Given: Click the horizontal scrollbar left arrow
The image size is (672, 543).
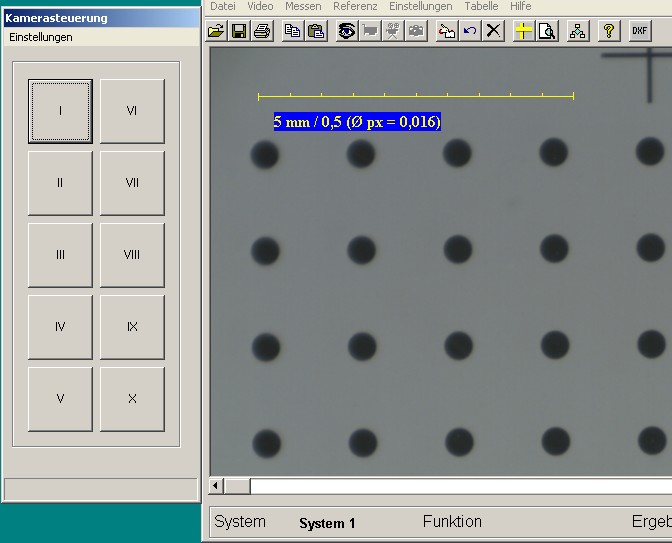Looking at the screenshot, I should [x=216, y=486].
